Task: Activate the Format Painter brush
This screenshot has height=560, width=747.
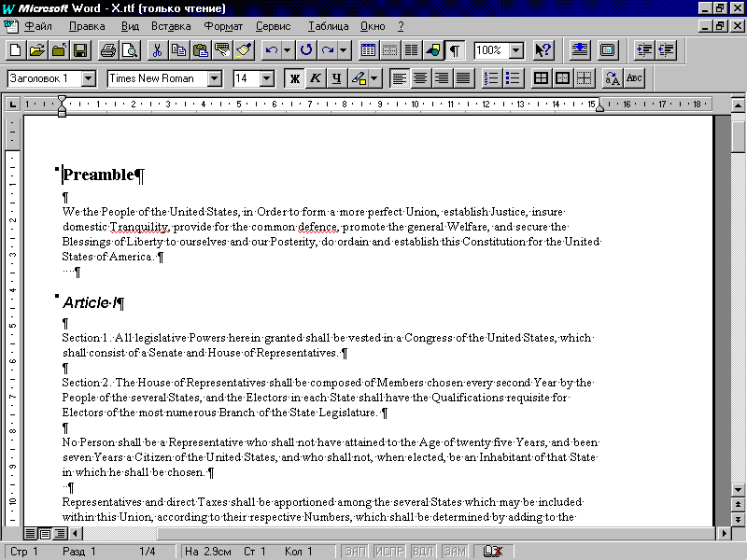Action: point(244,50)
